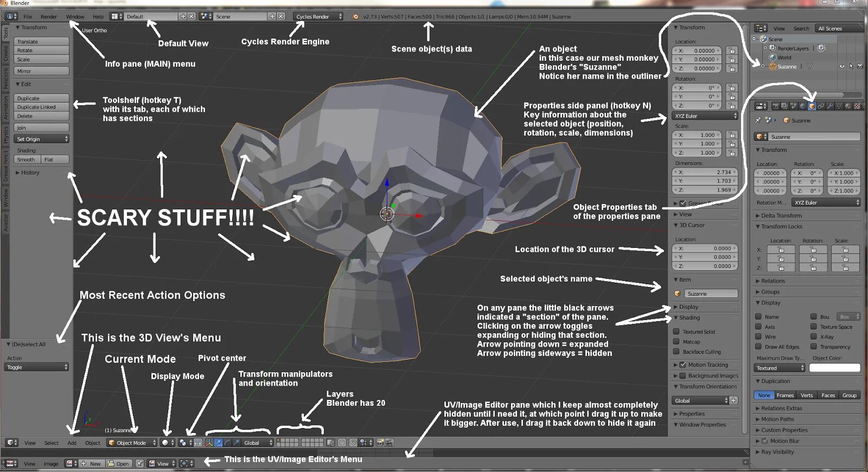Click the image pin icon in UV editor
Viewport: 868px width, 472px height.
[139, 463]
